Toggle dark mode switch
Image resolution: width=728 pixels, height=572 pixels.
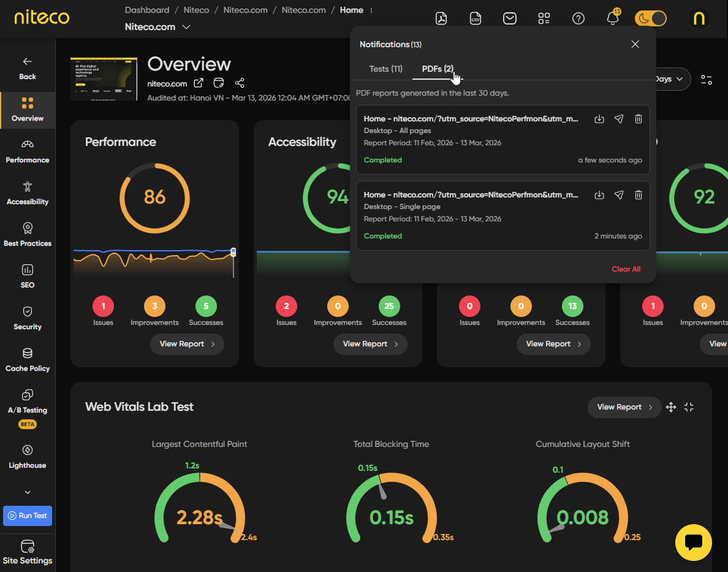coord(650,18)
